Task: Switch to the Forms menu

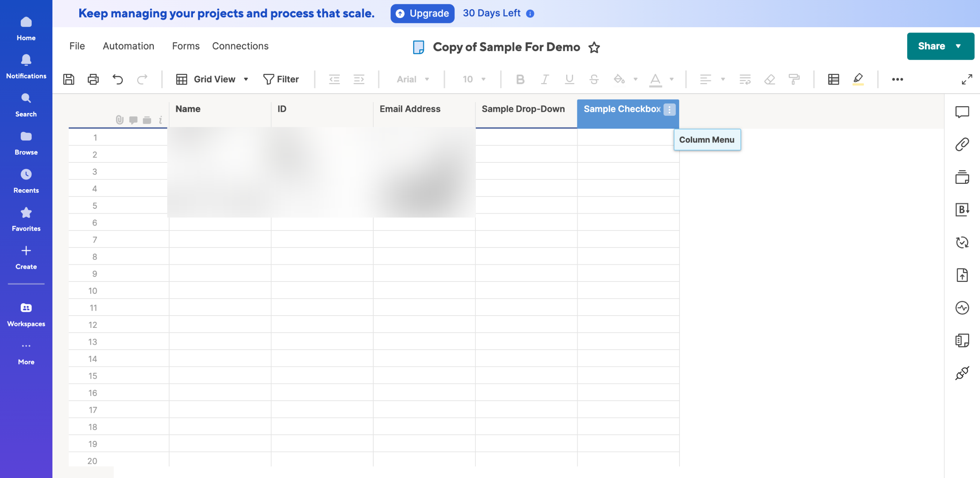Action: [186, 46]
